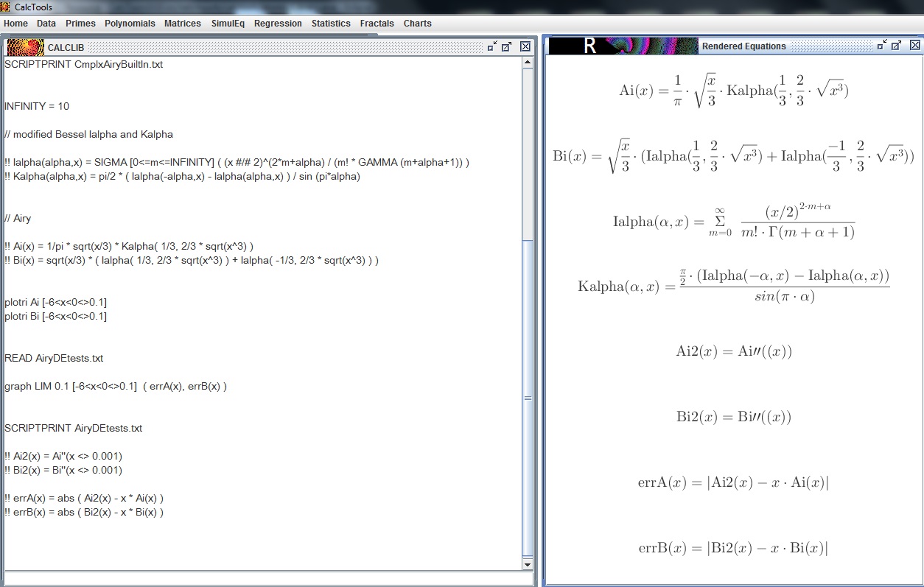Click the errA(x) = abs script line
Screen dimensions: 924x587
click(83, 498)
